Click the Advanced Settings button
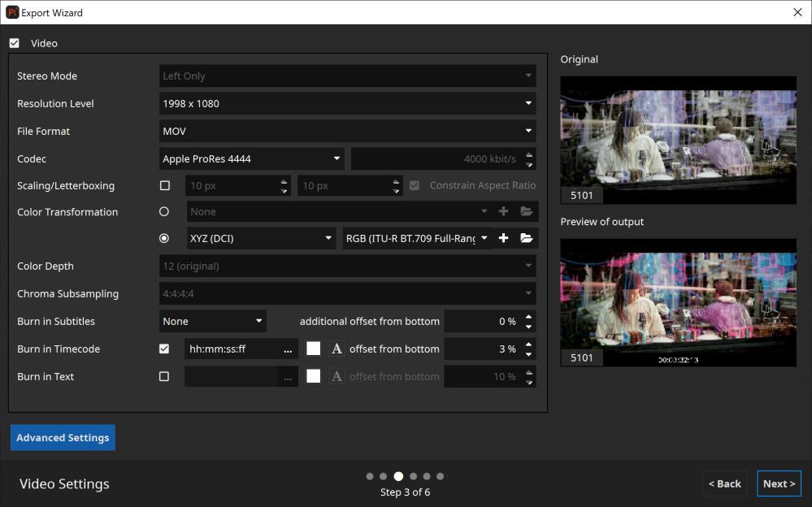This screenshot has width=812, height=507. pyautogui.click(x=63, y=437)
